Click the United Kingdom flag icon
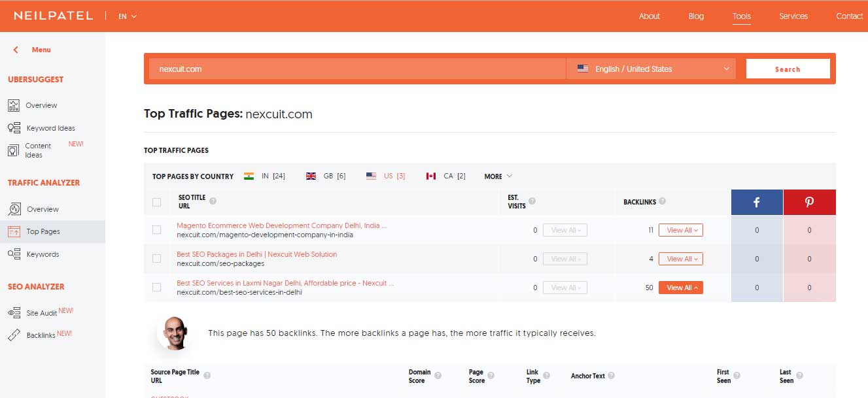 coord(311,176)
